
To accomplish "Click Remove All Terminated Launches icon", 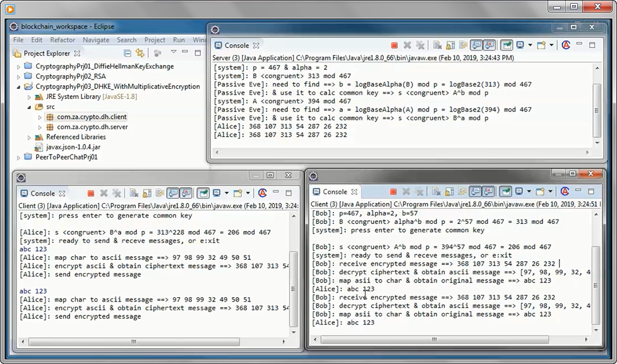I will [x=420, y=45].
